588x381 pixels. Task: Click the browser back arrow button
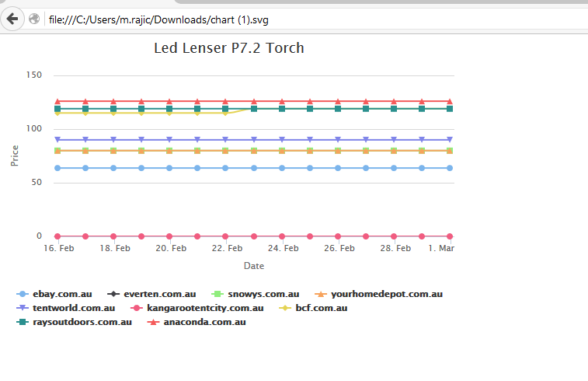[x=12, y=18]
